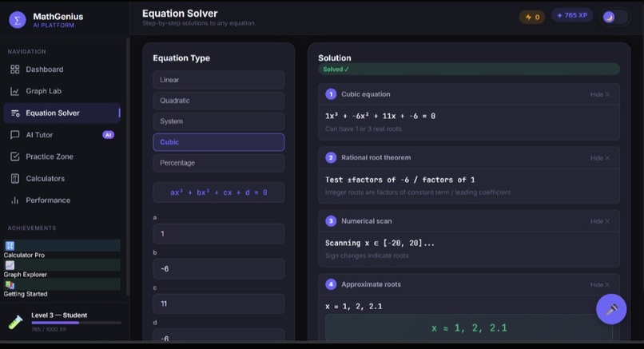Click the 'Equation Solver' page heading
The height and width of the screenshot is (349, 644).
pos(180,14)
